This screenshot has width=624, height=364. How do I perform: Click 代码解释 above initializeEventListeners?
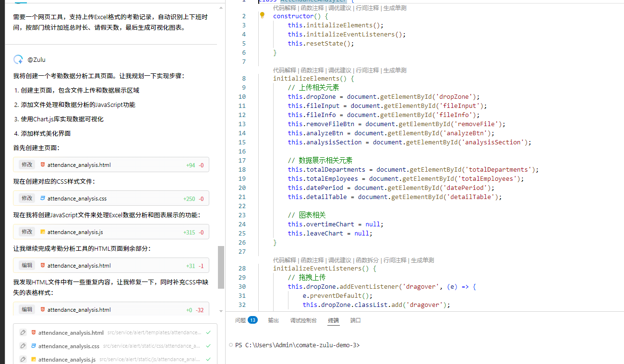coord(285,260)
